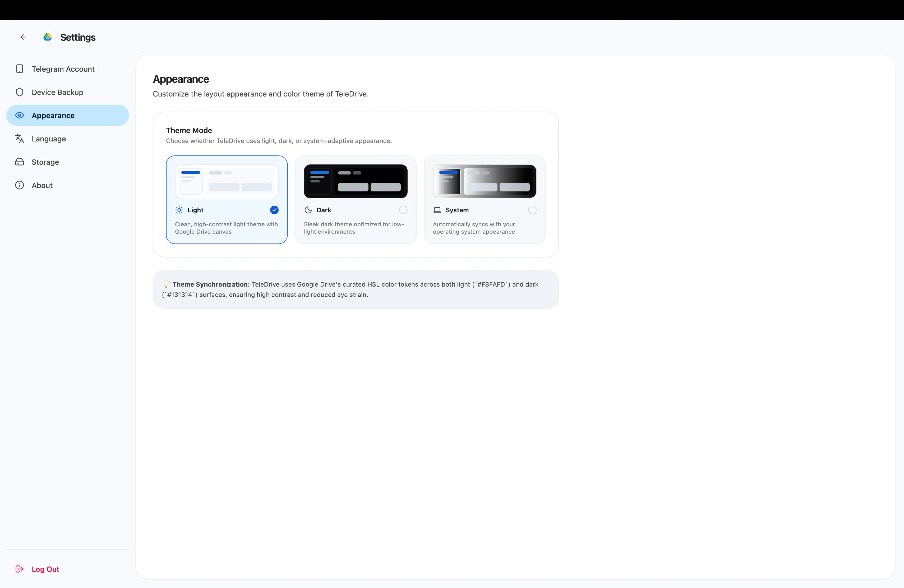Click the lightbulb icon in sync note

click(166, 284)
